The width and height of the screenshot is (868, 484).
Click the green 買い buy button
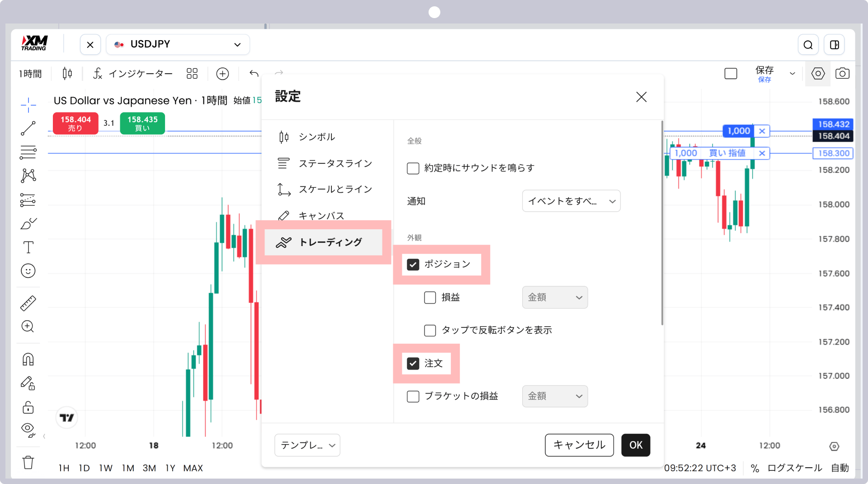[142, 123]
